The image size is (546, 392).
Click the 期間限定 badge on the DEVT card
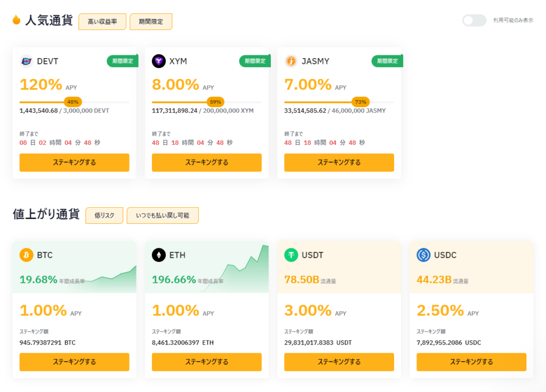pyautogui.click(x=123, y=61)
